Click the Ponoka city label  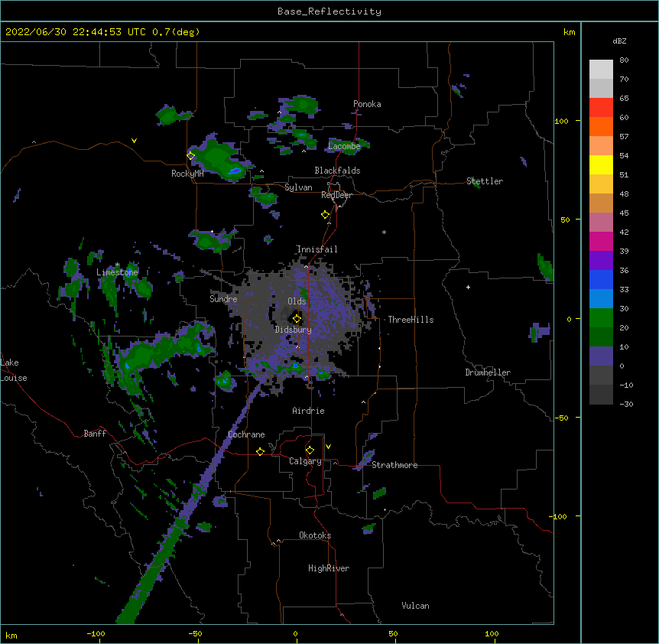pos(367,104)
